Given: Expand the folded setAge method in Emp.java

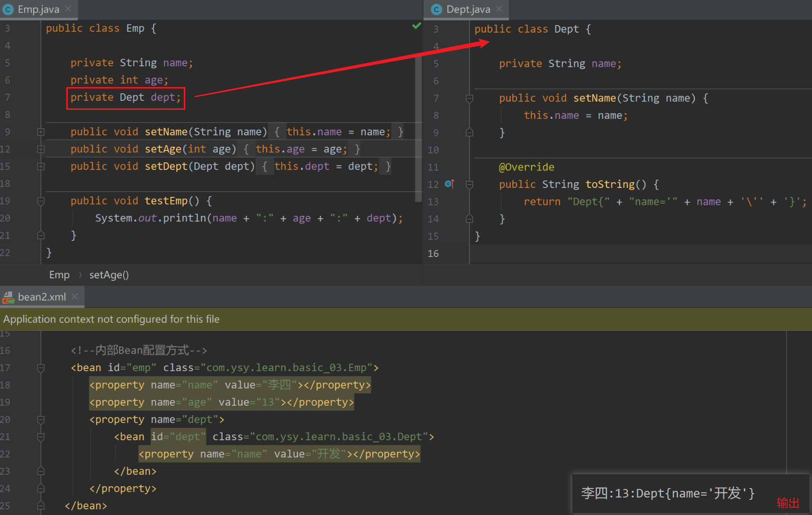Looking at the screenshot, I should 41,149.
